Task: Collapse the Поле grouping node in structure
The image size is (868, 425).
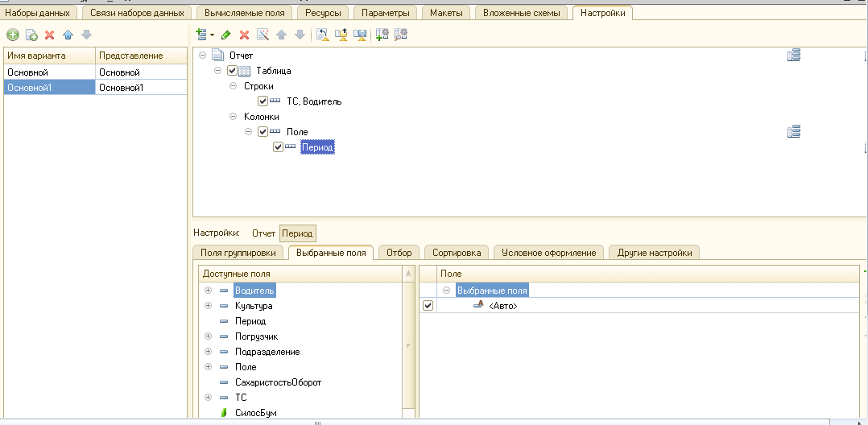Action: point(249,132)
